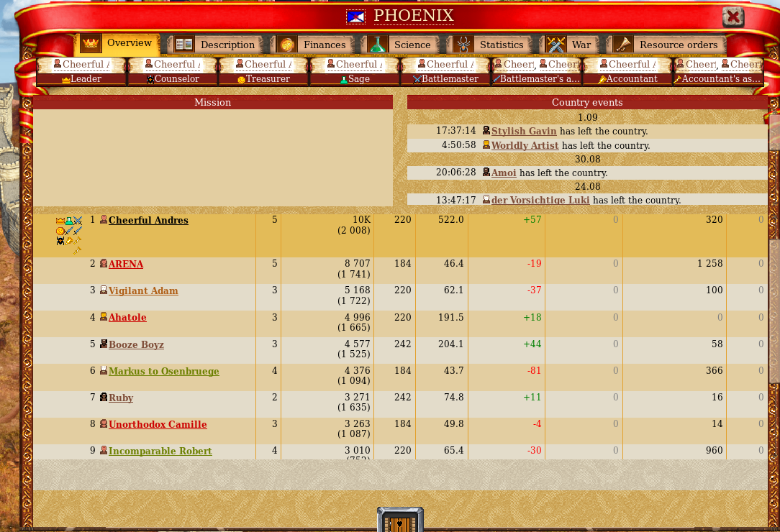Click the -81 value in Markus's row

535,370
